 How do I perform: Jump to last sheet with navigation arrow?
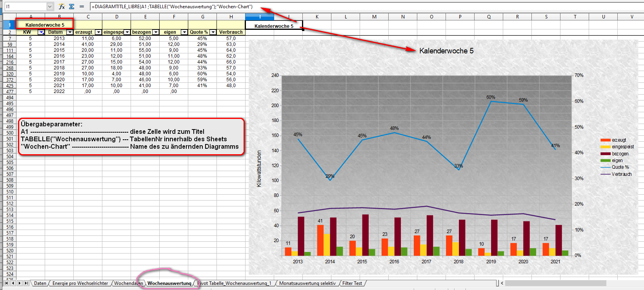26,283
